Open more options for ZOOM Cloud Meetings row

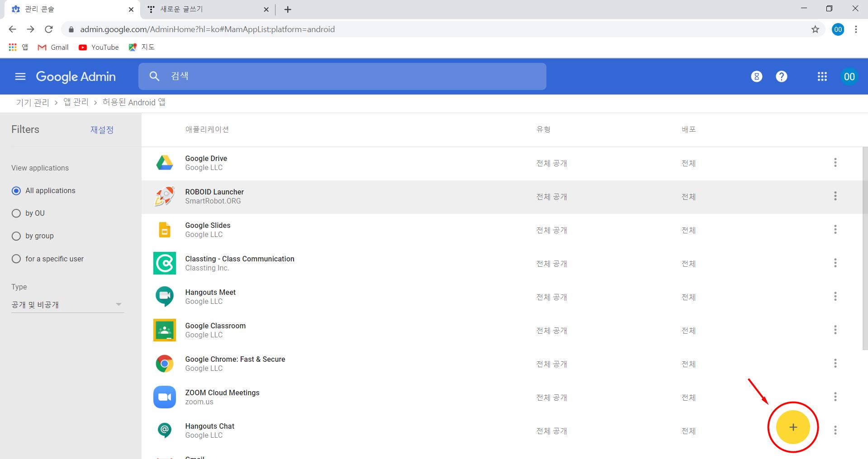click(835, 397)
